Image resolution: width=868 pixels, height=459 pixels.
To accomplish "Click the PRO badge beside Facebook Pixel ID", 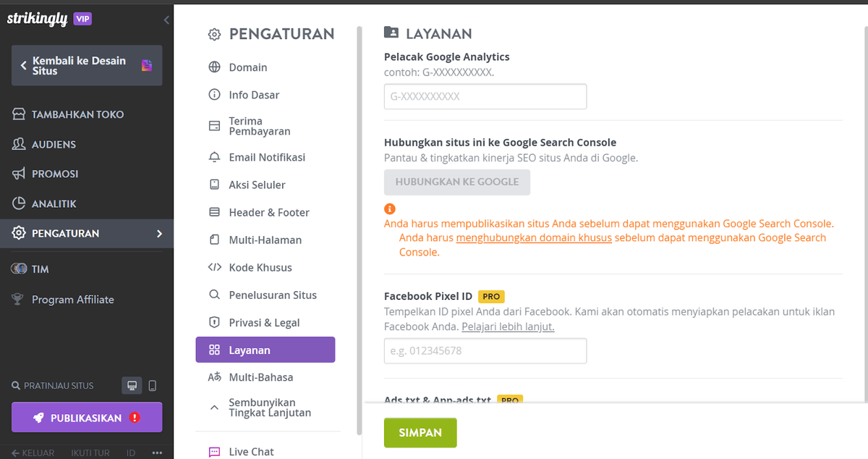I will [491, 296].
